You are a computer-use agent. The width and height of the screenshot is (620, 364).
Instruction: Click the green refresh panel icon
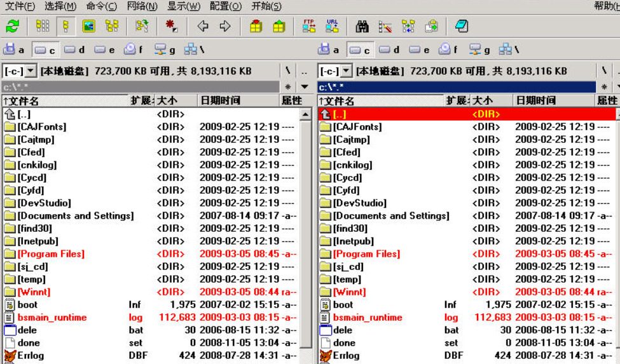tap(13, 27)
